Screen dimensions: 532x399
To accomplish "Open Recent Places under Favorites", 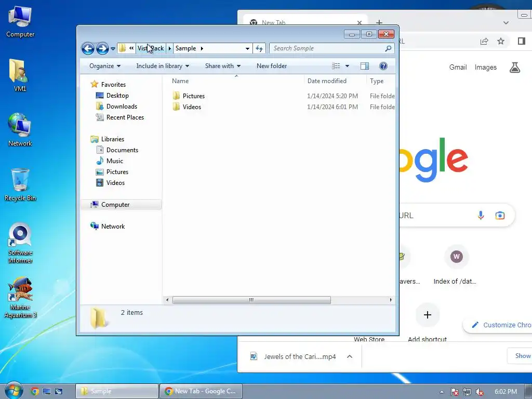I will 125,117.
